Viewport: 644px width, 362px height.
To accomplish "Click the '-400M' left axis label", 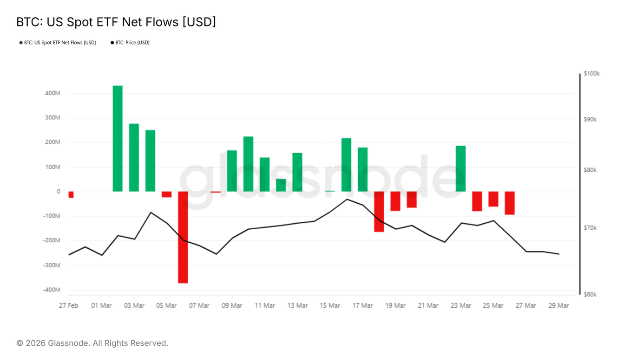I will click(x=51, y=290).
